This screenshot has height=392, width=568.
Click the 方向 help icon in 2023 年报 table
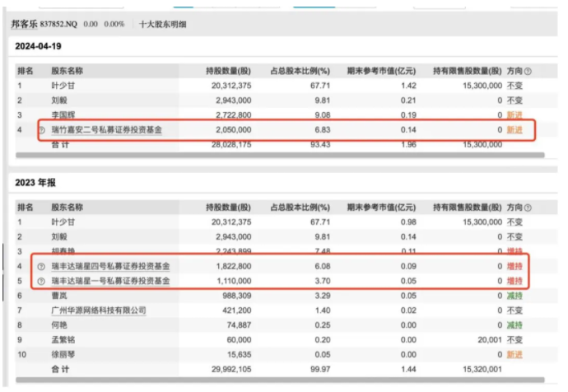coord(528,208)
